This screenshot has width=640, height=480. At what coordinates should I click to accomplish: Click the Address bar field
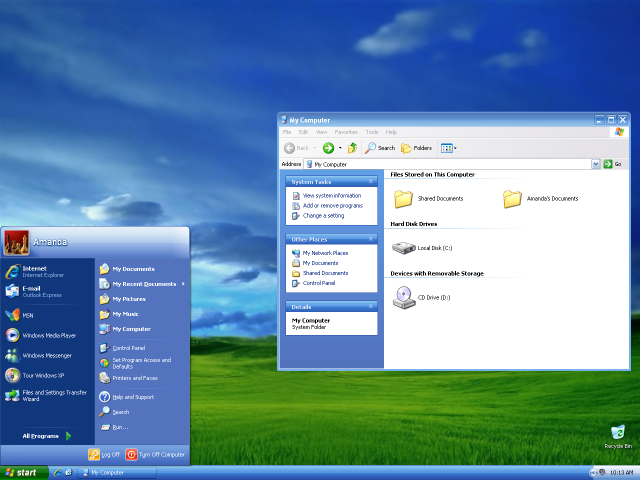(x=448, y=164)
